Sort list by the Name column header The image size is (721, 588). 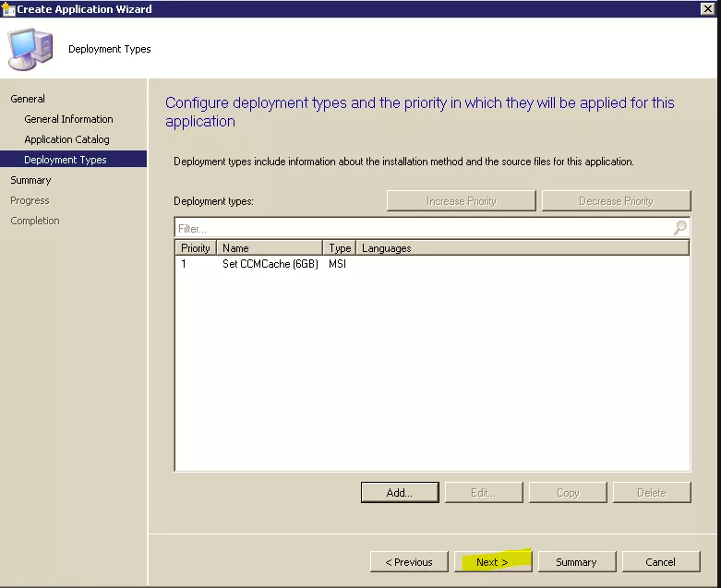pos(270,248)
